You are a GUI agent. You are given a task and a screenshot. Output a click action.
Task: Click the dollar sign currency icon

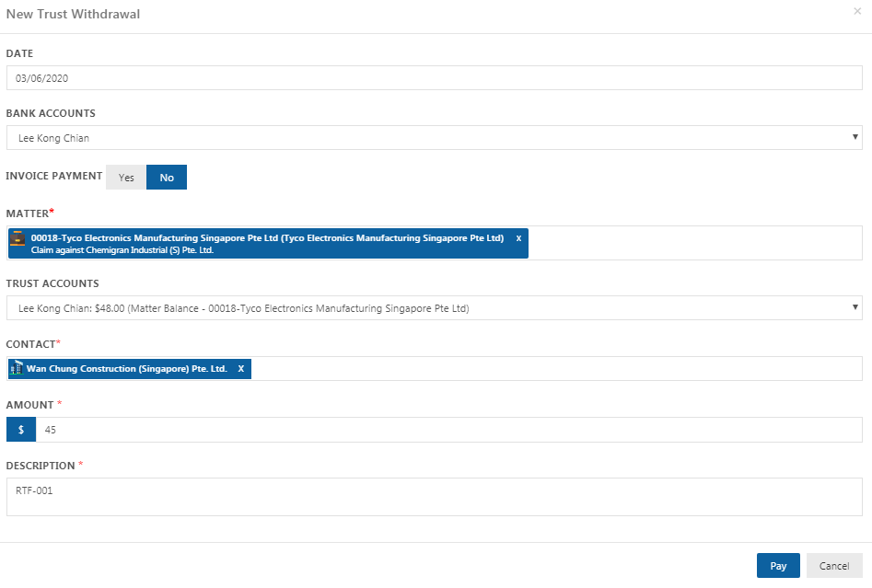[21, 430]
